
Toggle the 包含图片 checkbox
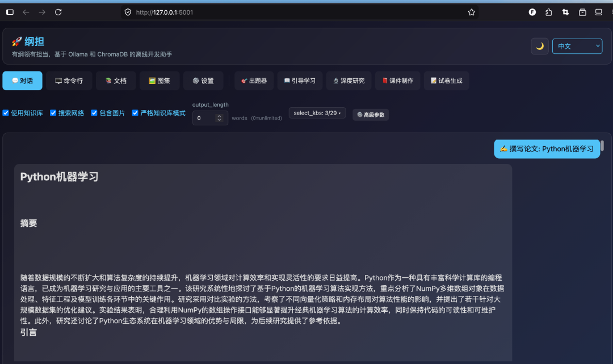[x=94, y=113]
